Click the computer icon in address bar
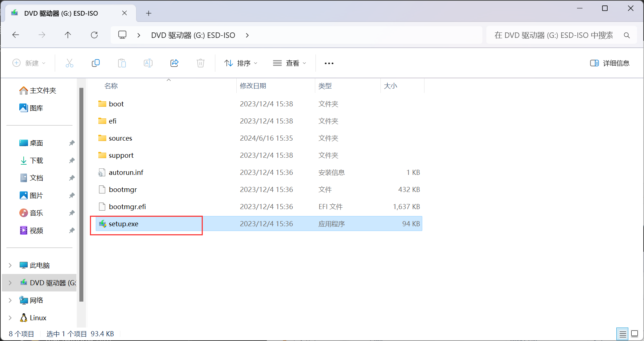644x341 pixels. click(x=122, y=35)
